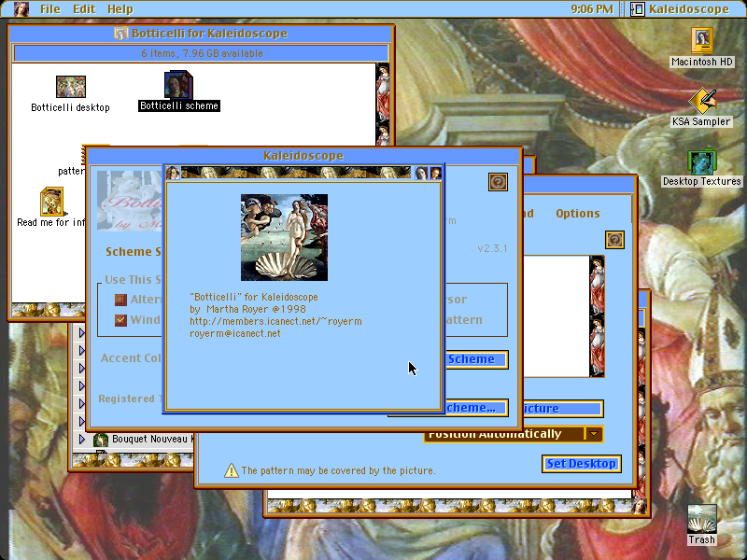Uncheck the Wind... checkbox in the Kaleidoscope window

pos(120,320)
